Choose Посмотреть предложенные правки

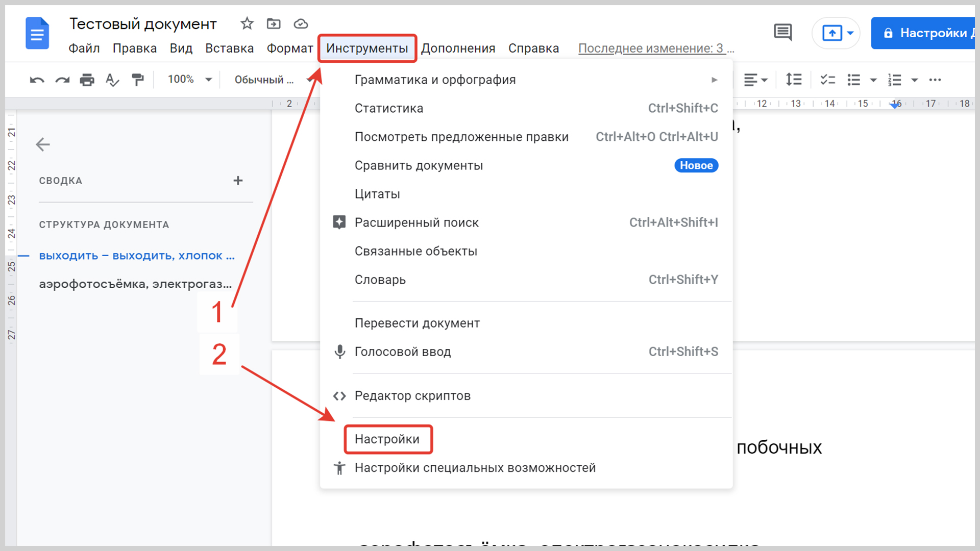click(526, 137)
